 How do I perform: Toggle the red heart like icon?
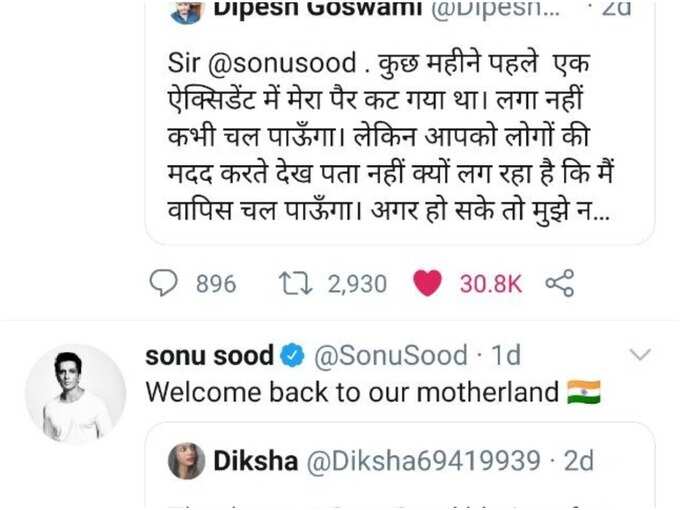pyautogui.click(x=427, y=283)
